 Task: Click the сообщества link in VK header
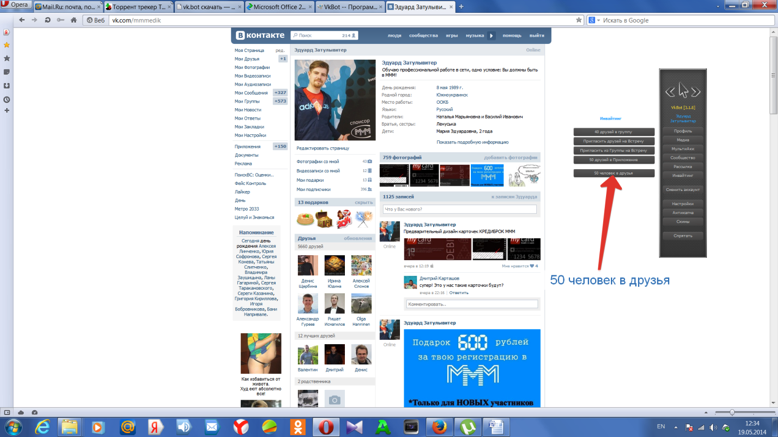(423, 36)
